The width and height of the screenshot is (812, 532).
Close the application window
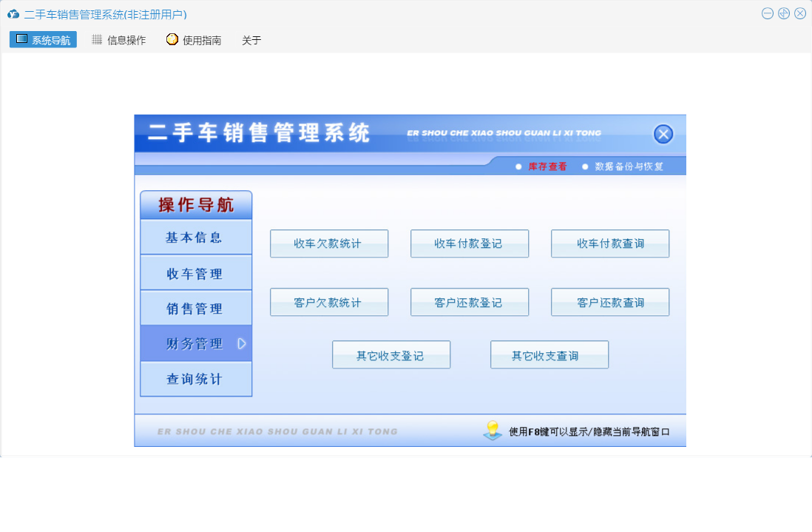[800, 13]
